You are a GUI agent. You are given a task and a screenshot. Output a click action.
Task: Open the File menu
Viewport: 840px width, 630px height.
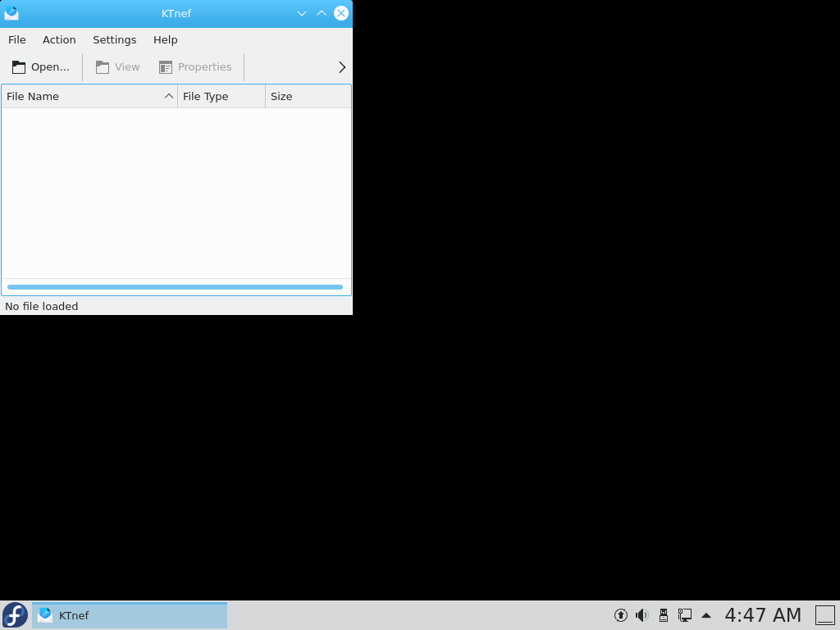(x=16, y=39)
